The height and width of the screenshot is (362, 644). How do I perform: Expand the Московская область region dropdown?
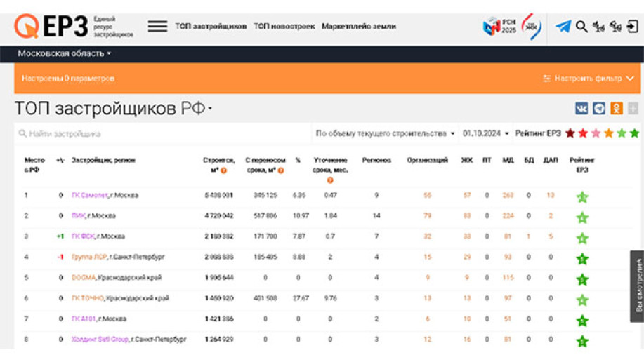[x=64, y=53]
